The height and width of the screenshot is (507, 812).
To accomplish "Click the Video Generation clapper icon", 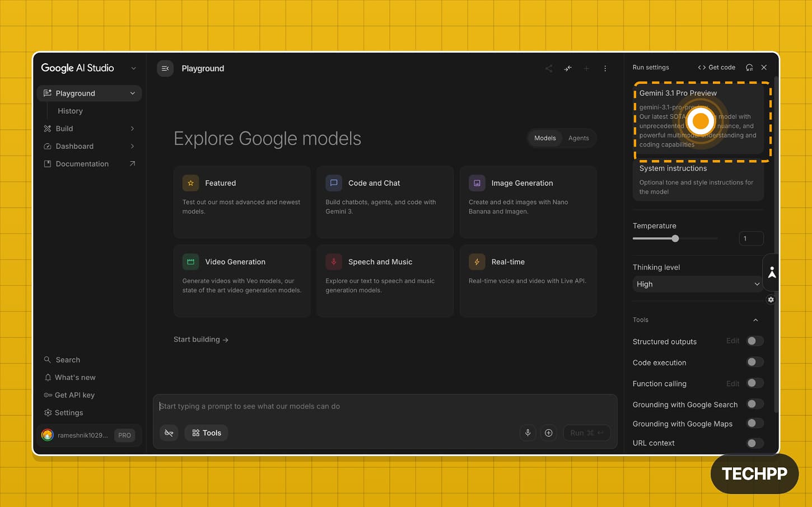I will (190, 262).
